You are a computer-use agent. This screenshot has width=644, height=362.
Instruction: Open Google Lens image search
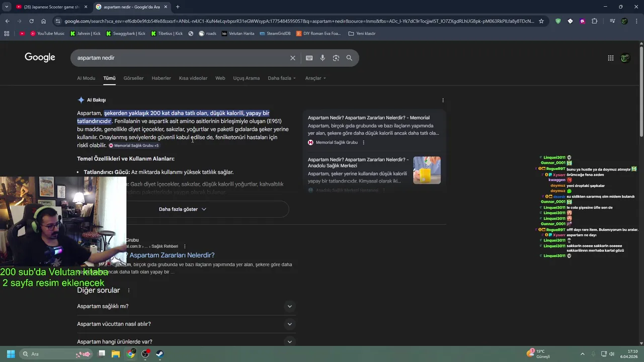pos(336,58)
